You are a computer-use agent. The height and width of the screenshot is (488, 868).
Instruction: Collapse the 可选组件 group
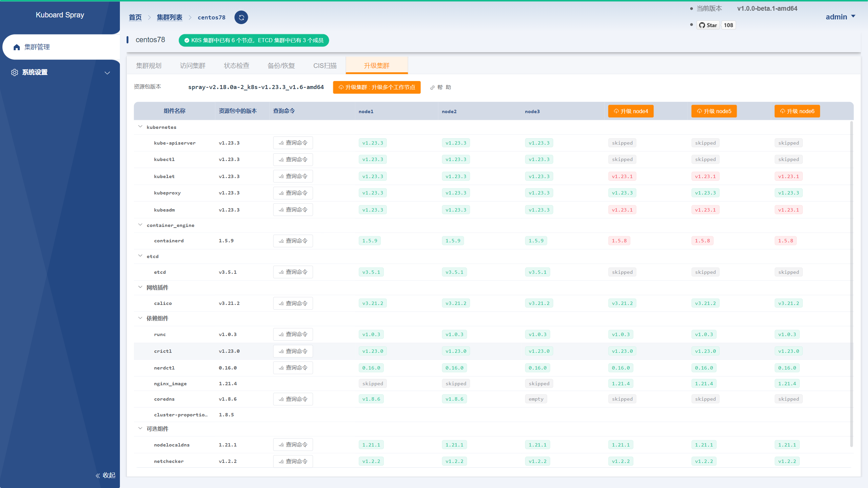[140, 428]
